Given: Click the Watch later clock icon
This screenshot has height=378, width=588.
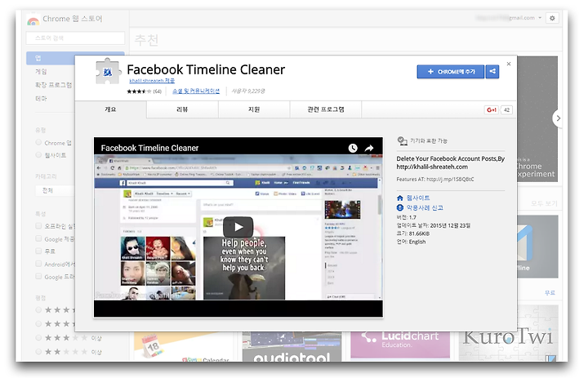Looking at the screenshot, I should (353, 148).
